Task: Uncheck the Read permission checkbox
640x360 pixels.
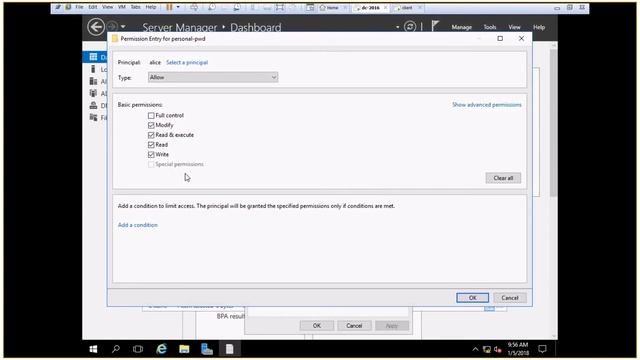Action: [x=151, y=145]
